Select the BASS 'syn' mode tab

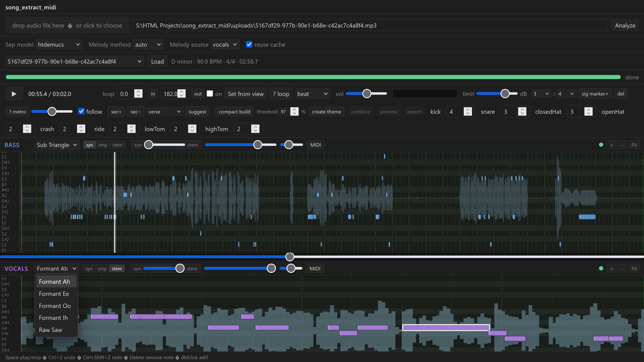coord(89,145)
